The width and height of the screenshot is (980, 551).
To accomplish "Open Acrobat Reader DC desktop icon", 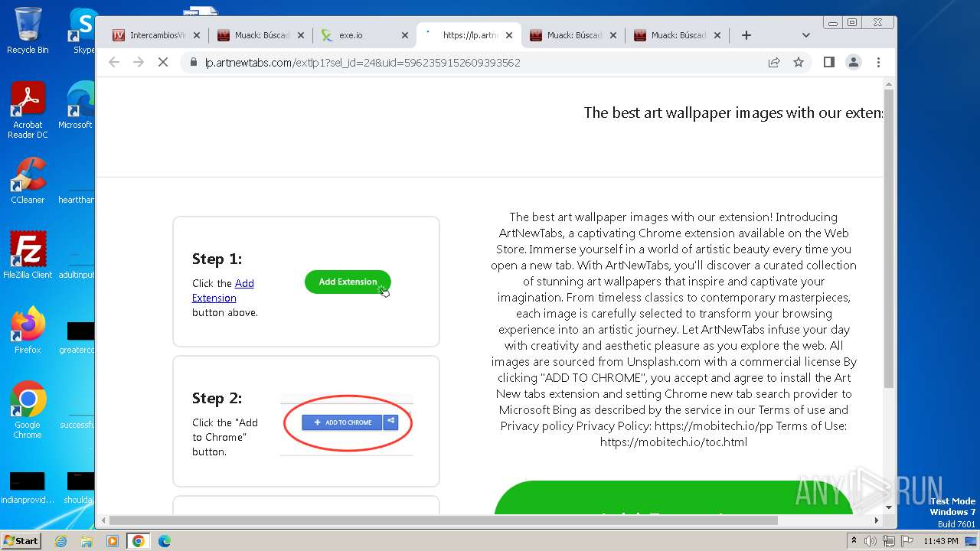I will point(28,111).
